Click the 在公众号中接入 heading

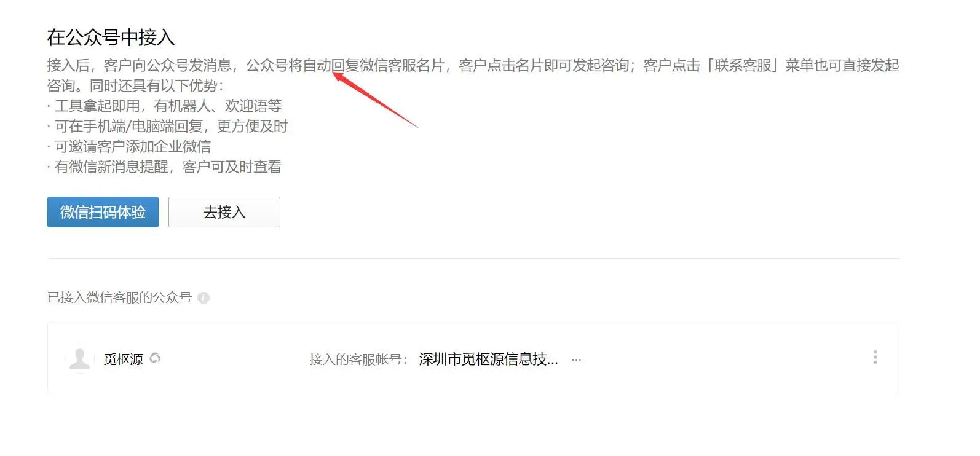pyautogui.click(x=111, y=37)
